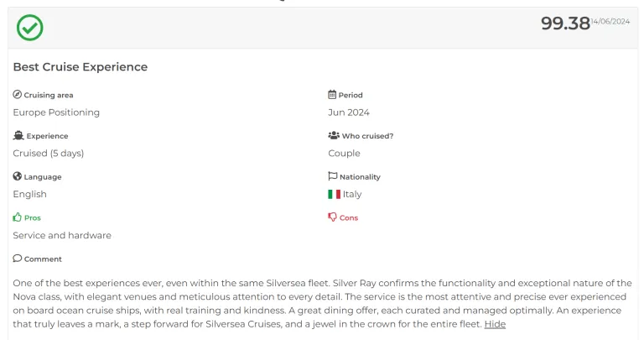This screenshot has width=644, height=340.
Task: Click the Best Cruise Experience review title
Action: [80, 66]
